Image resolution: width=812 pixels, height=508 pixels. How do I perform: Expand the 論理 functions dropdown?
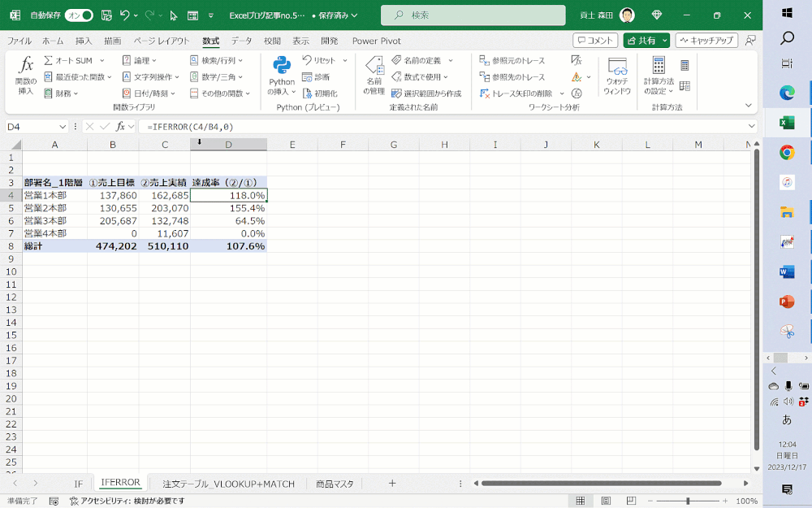pos(154,60)
